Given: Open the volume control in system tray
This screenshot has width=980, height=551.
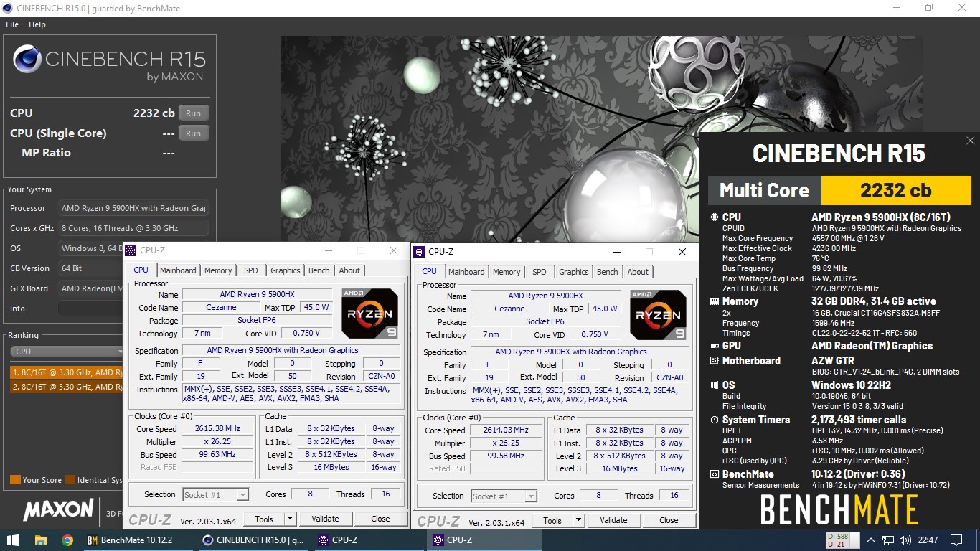Looking at the screenshot, I should click(x=905, y=540).
